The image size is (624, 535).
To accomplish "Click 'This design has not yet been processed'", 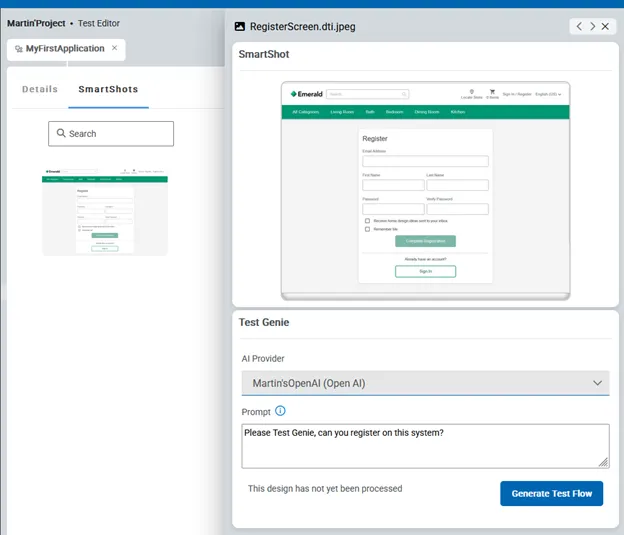I will [x=325, y=488].
